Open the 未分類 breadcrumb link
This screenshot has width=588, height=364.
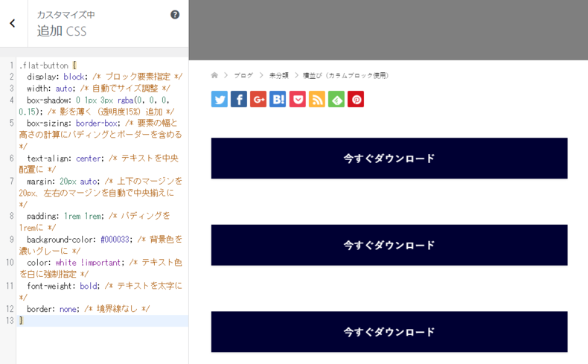[x=279, y=75]
